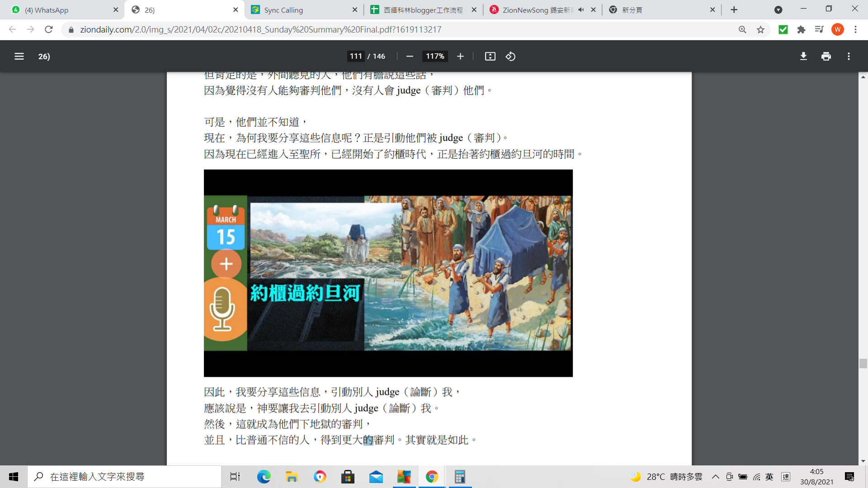This screenshot has height=488, width=868.
Task: Show hidden system tray icons
Action: pos(715,477)
